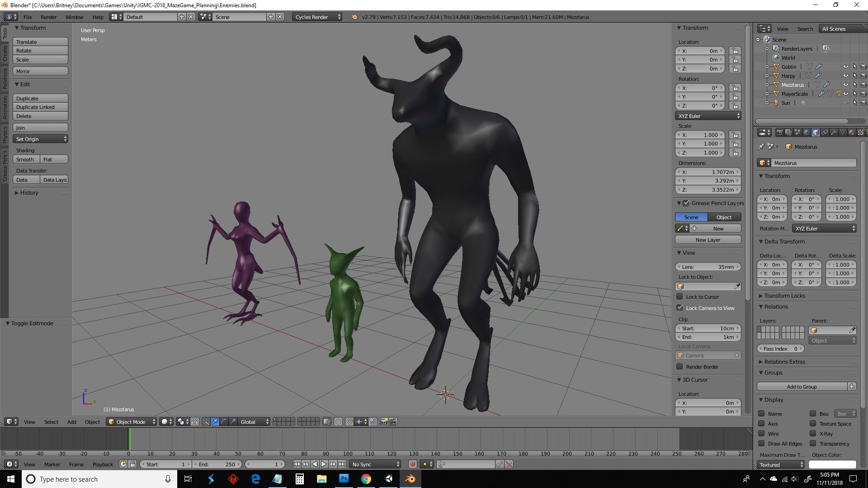This screenshot has width=868, height=488.
Task: Open the Constraints properties tab (chain icon)
Action: coord(825,132)
